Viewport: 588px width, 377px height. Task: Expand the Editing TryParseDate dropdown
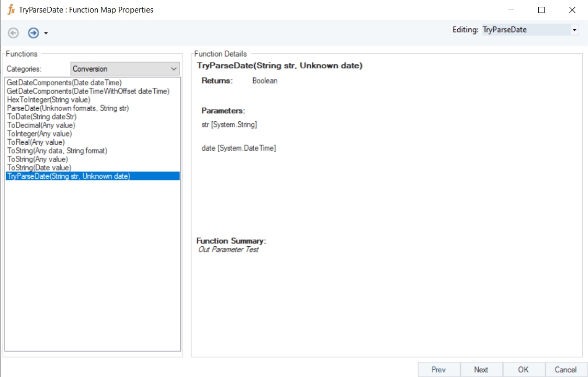(574, 30)
